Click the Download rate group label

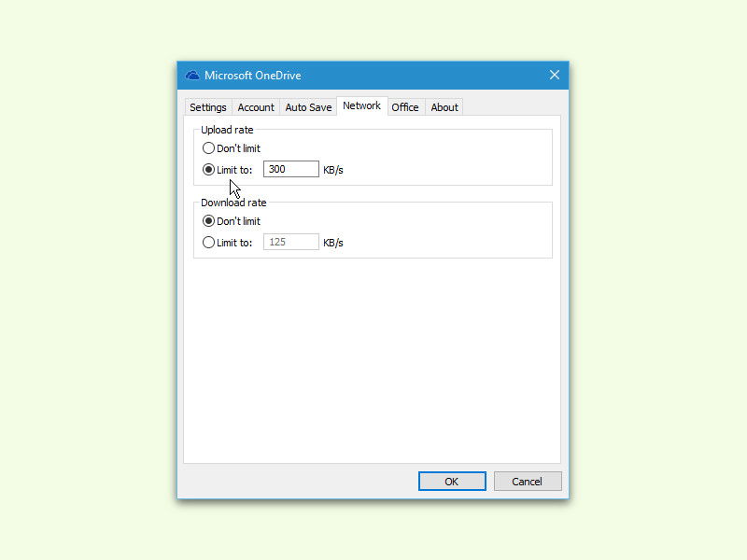[x=233, y=203]
